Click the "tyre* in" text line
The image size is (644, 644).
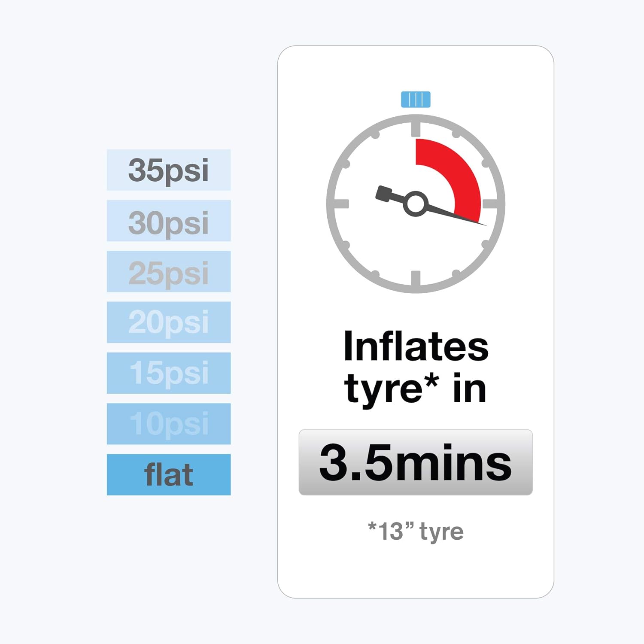click(416, 389)
